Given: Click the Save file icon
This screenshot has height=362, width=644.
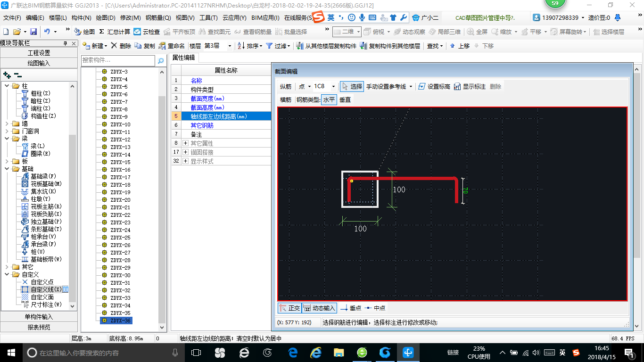Looking at the screenshot, I should [33, 32].
